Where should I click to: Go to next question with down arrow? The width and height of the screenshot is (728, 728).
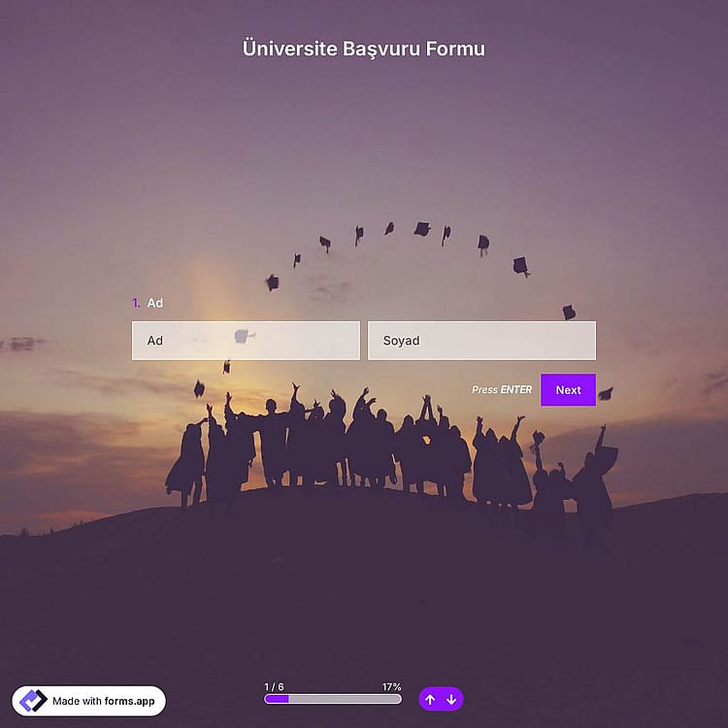pyautogui.click(x=451, y=699)
